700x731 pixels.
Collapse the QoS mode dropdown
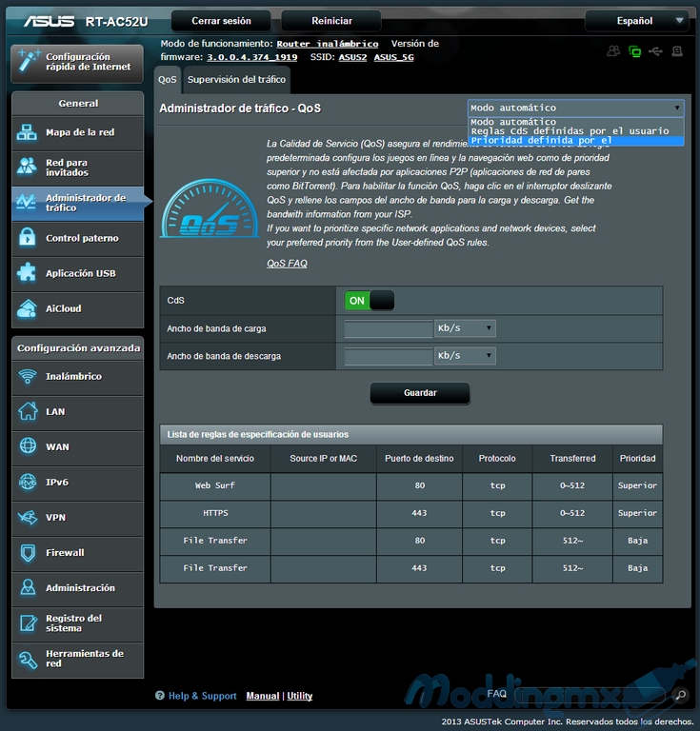pos(576,108)
